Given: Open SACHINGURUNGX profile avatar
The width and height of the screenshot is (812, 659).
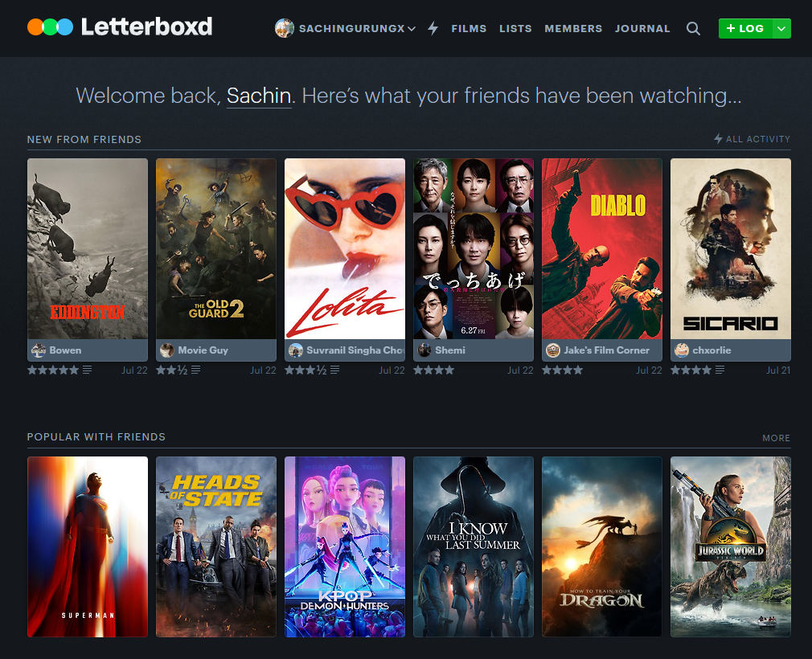Looking at the screenshot, I should point(285,28).
